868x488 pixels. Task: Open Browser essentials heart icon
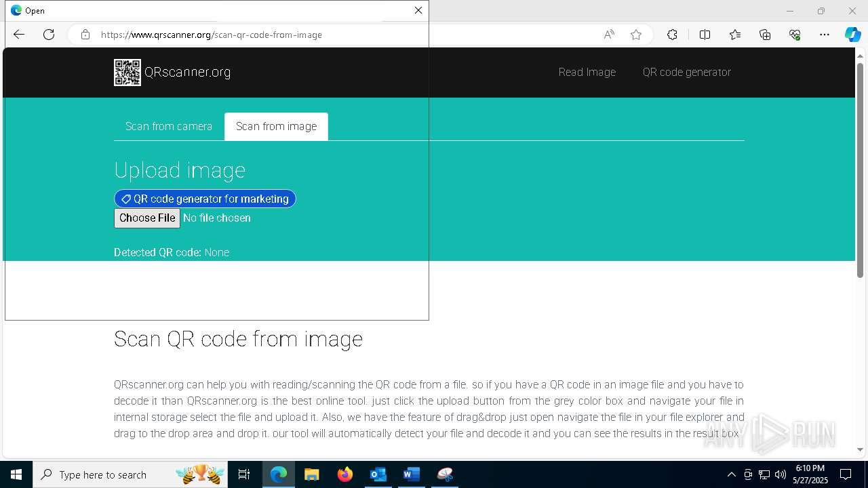[x=795, y=35]
